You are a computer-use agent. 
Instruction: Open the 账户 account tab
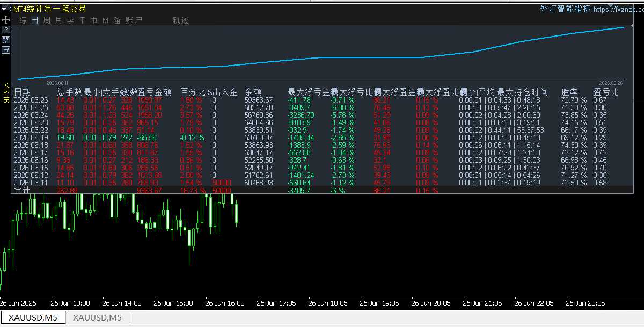point(134,20)
